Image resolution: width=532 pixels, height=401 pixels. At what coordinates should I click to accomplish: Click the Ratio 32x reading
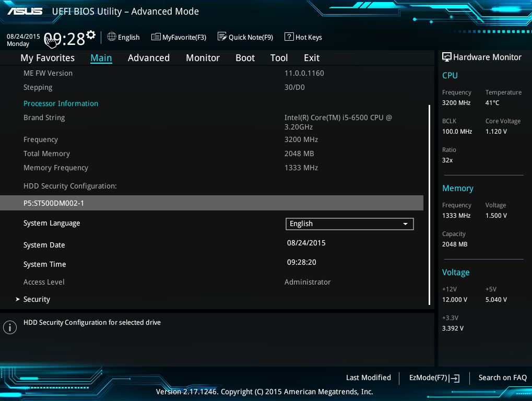coord(447,160)
